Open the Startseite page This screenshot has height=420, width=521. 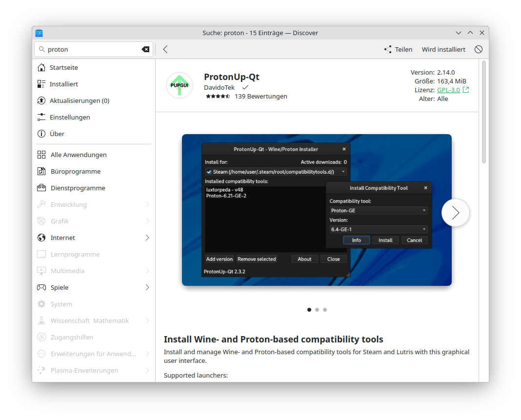[x=94, y=67]
